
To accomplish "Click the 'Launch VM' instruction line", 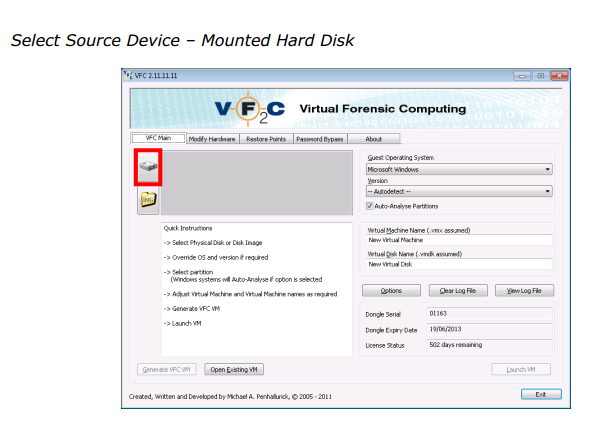I will 182,323.
